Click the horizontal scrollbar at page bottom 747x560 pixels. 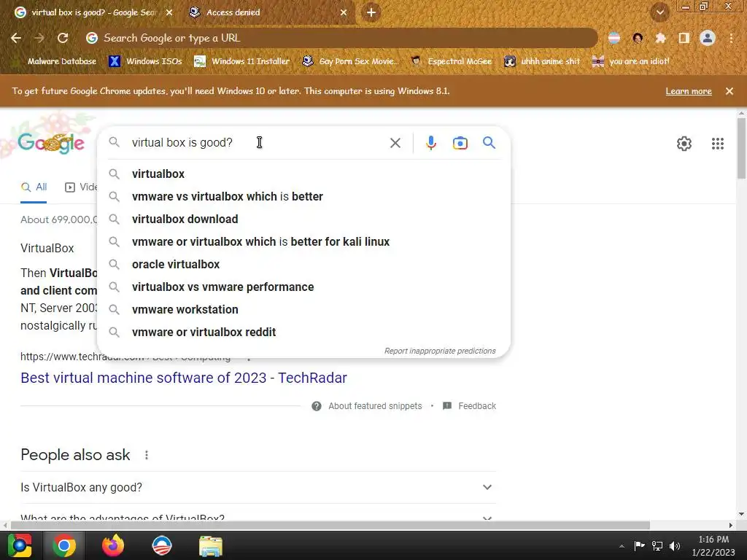point(330,525)
